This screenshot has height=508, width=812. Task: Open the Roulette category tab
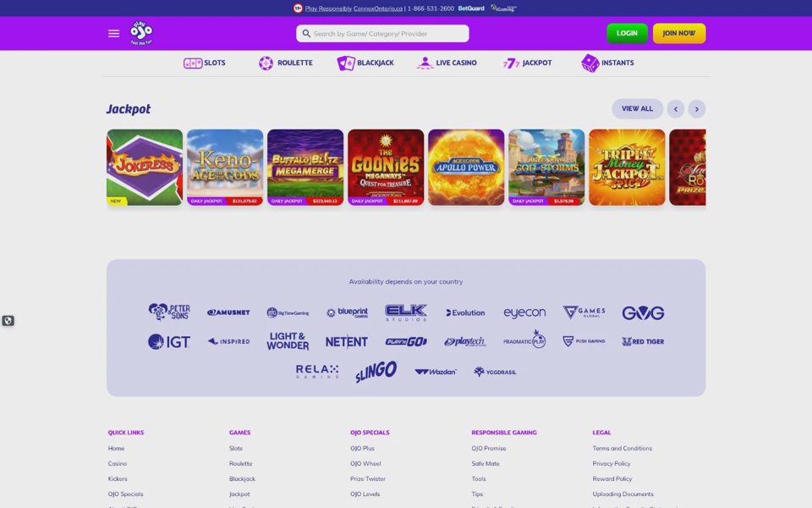(285, 63)
